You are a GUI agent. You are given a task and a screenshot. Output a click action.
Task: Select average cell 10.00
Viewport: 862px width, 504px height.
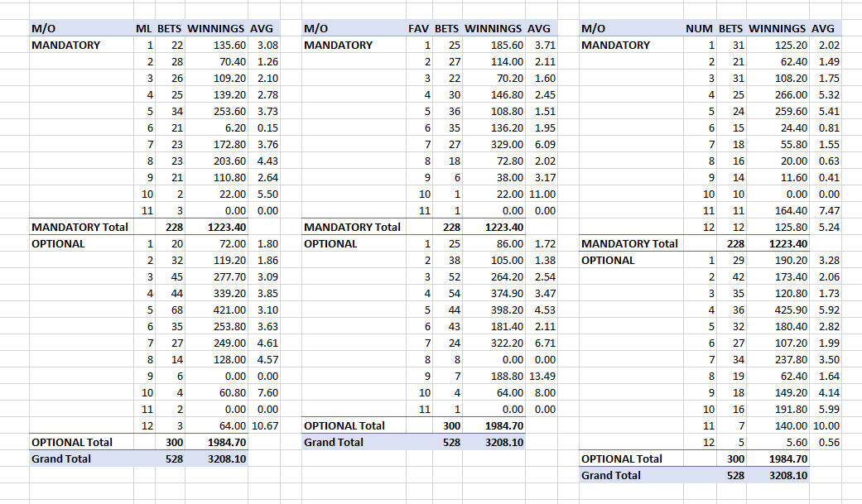(826, 425)
